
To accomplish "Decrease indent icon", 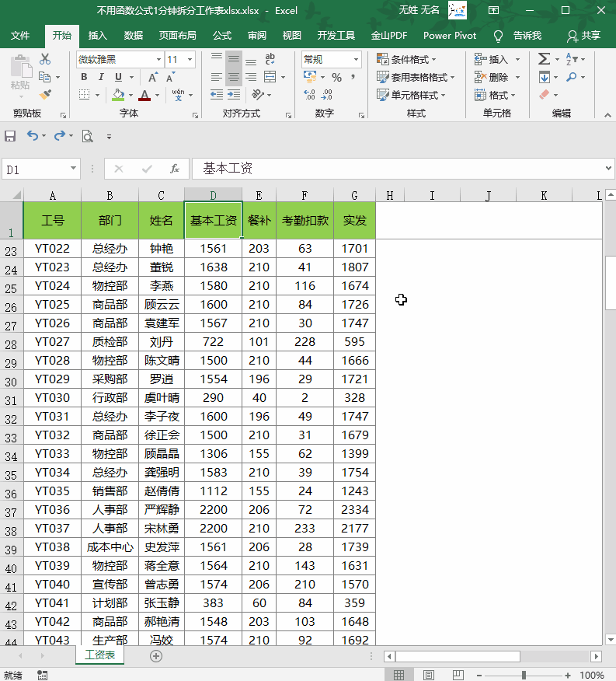I will [x=217, y=95].
